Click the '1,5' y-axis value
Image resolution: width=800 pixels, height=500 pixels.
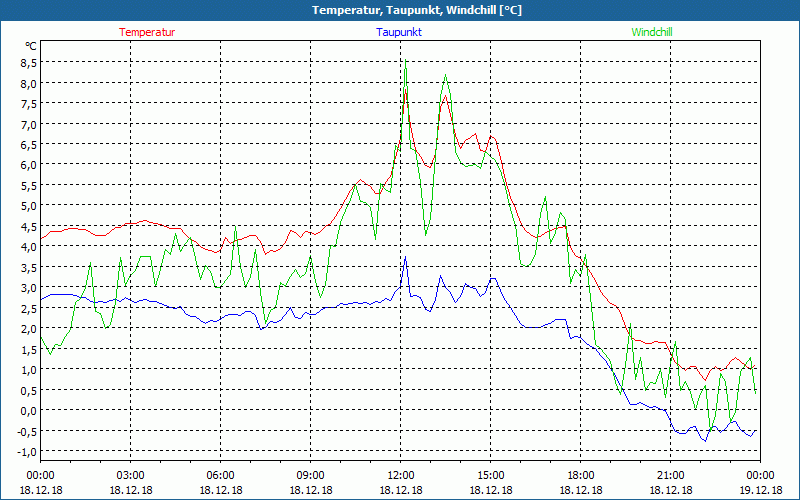29,349
